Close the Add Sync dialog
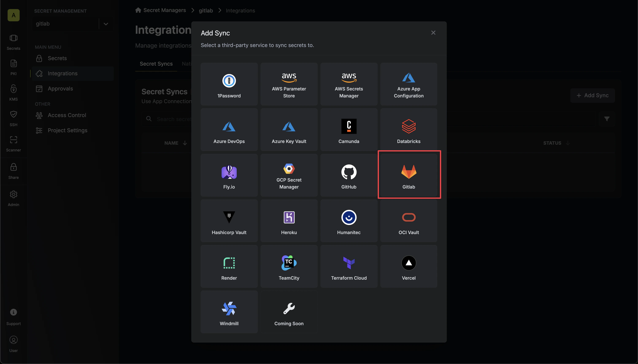This screenshot has width=638, height=364. click(x=433, y=33)
